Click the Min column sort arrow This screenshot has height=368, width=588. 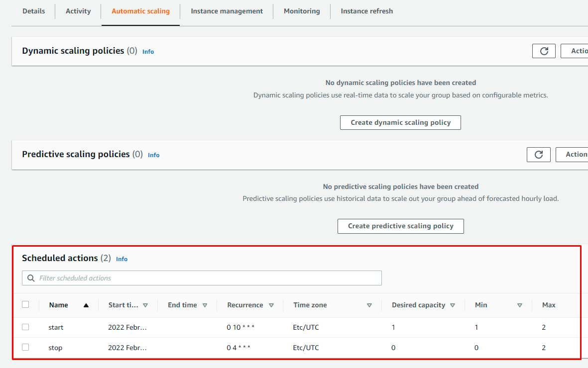520,305
